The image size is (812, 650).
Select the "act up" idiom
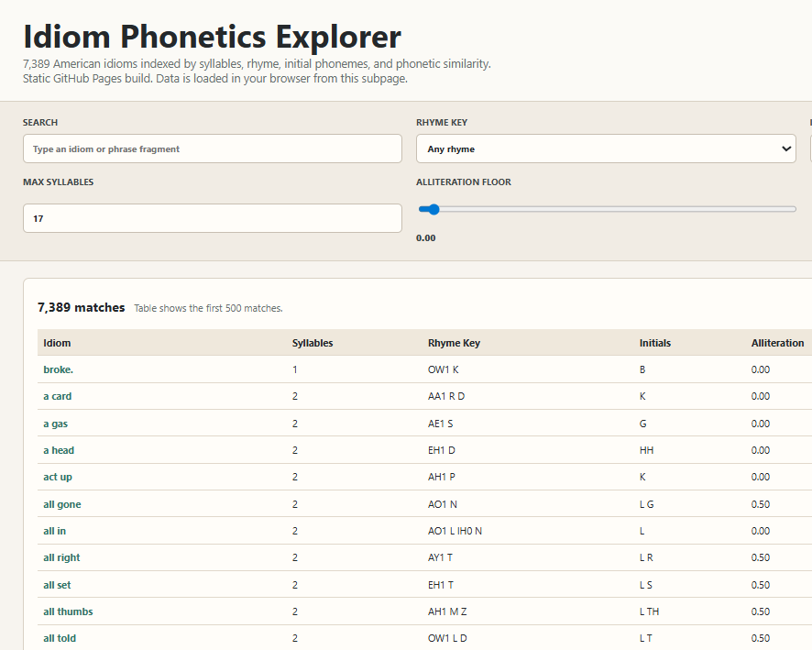click(57, 477)
